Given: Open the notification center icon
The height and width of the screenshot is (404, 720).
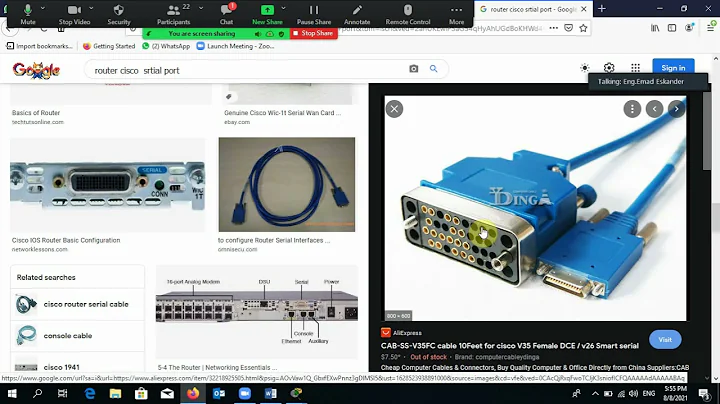Looking at the screenshot, I should 703,393.
